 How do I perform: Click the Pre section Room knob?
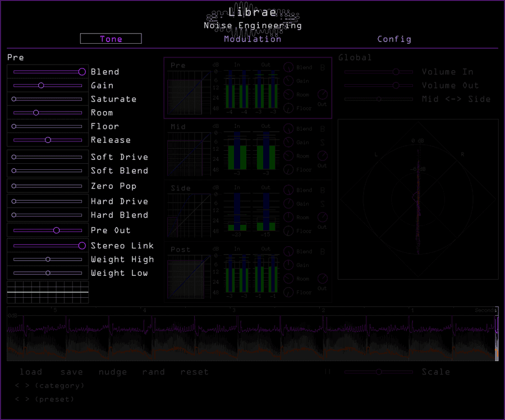(288, 94)
